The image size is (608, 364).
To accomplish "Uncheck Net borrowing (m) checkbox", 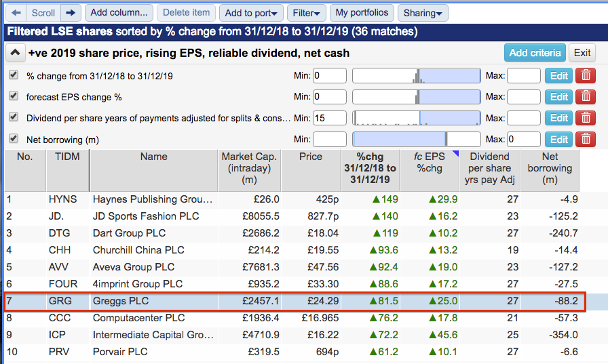I will pos(14,138).
